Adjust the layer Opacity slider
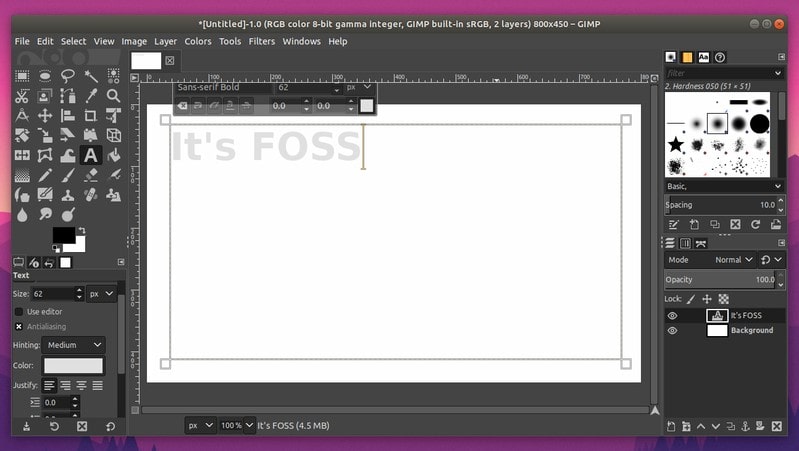The height and width of the screenshot is (451, 799). pyautogui.click(x=720, y=280)
